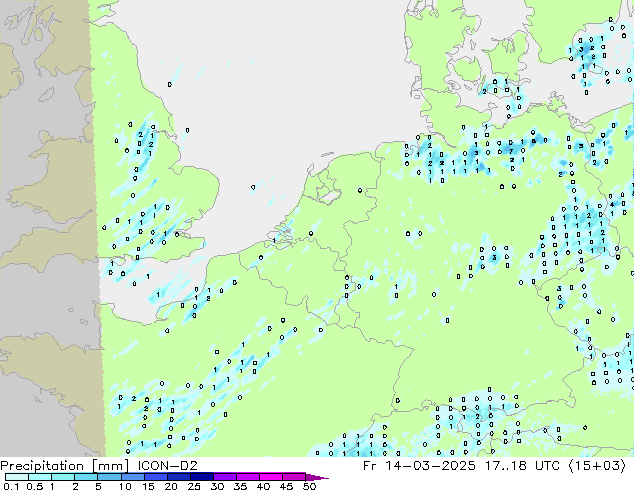Click the '(15+03)' forecast offset text
634x490 pixels.
pyautogui.click(x=597, y=466)
